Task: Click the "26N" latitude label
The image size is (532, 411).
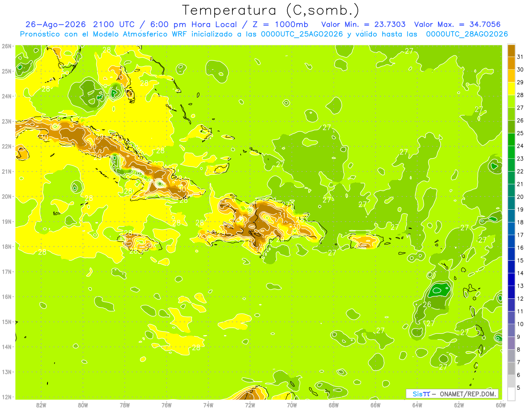Action: 7,46
